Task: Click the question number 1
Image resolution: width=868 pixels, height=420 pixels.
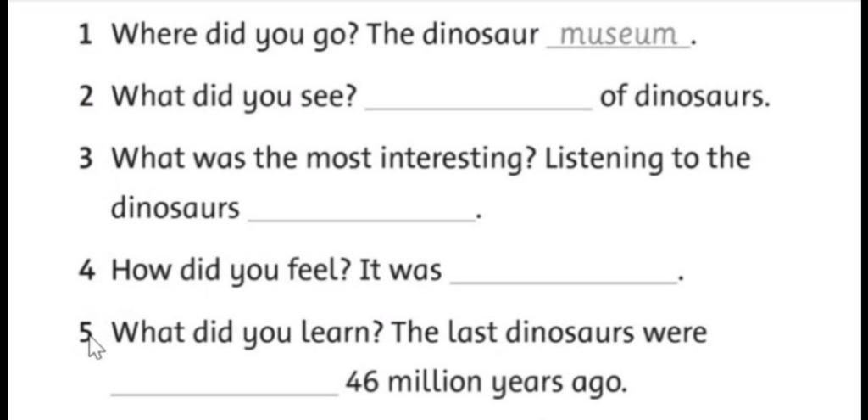Action: tap(85, 36)
